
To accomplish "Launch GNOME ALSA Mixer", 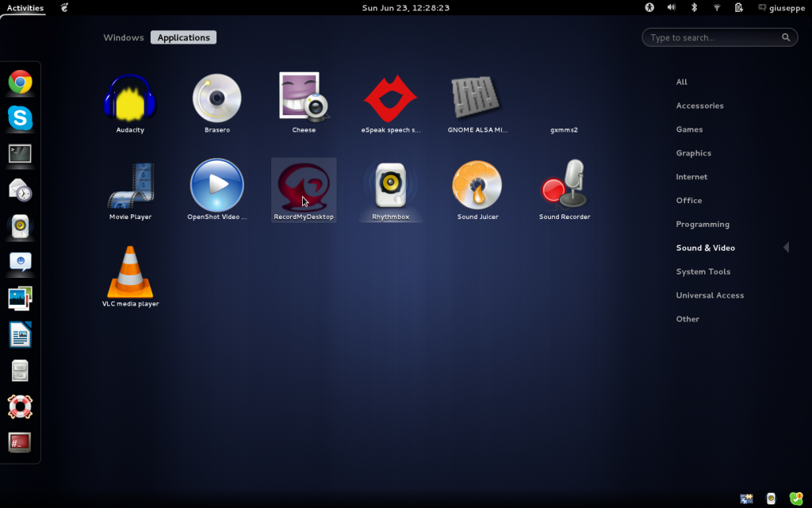I will (477, 103).
